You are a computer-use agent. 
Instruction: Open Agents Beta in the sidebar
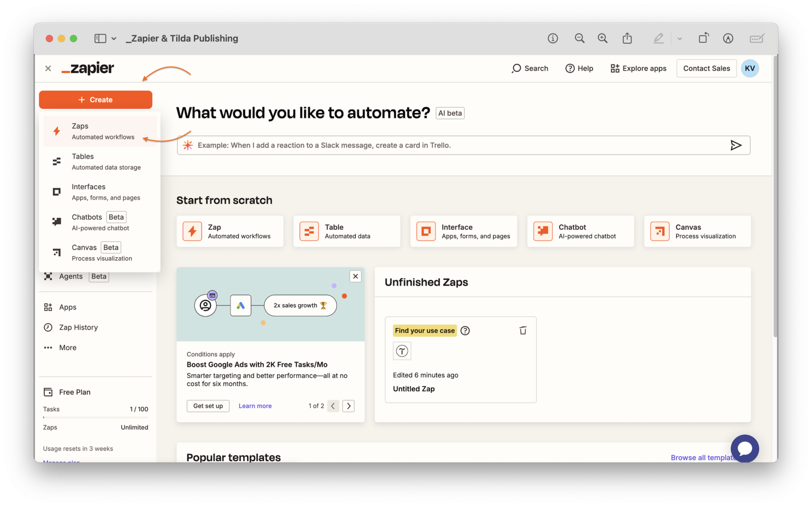pos(77,276)
